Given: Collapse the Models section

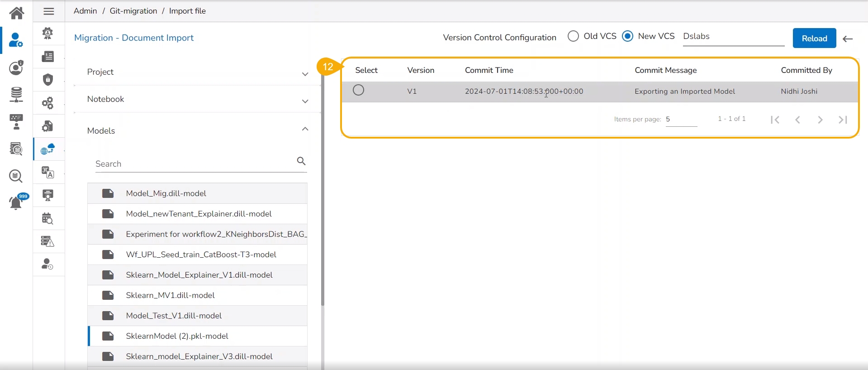Looking at the screenshot, I should [x=305, y=130].
